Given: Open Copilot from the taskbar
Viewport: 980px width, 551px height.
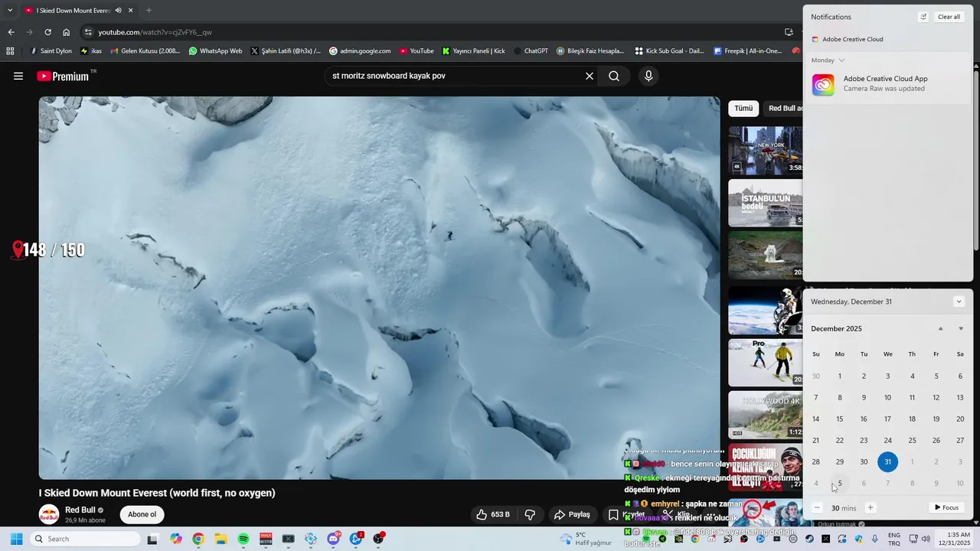Looking at the screenshot, I should coord(176,539).
